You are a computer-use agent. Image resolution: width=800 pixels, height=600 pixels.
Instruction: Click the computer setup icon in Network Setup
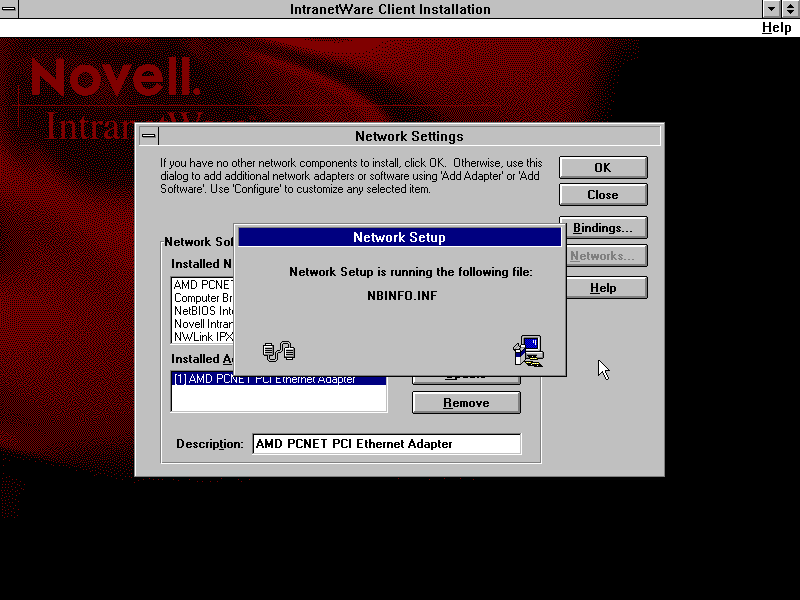(x=529, y=351)
